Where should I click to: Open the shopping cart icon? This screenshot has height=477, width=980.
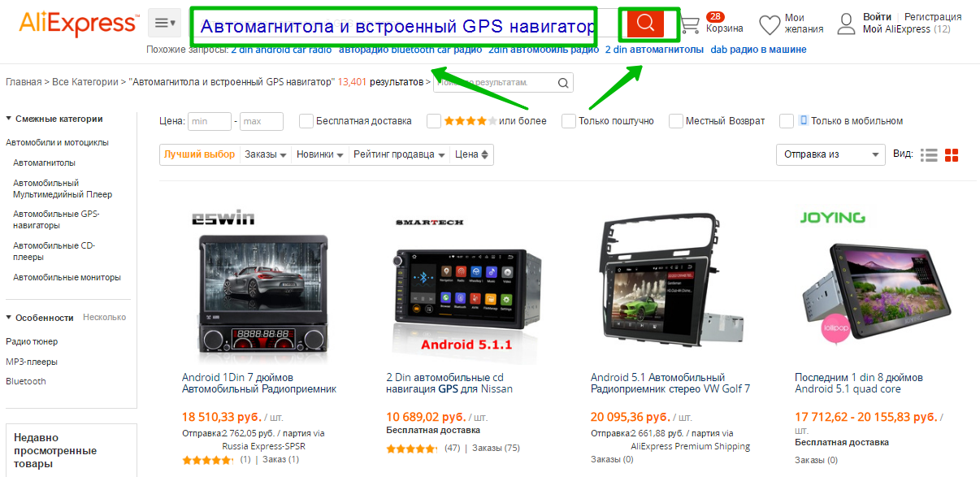tap(690, 25)
